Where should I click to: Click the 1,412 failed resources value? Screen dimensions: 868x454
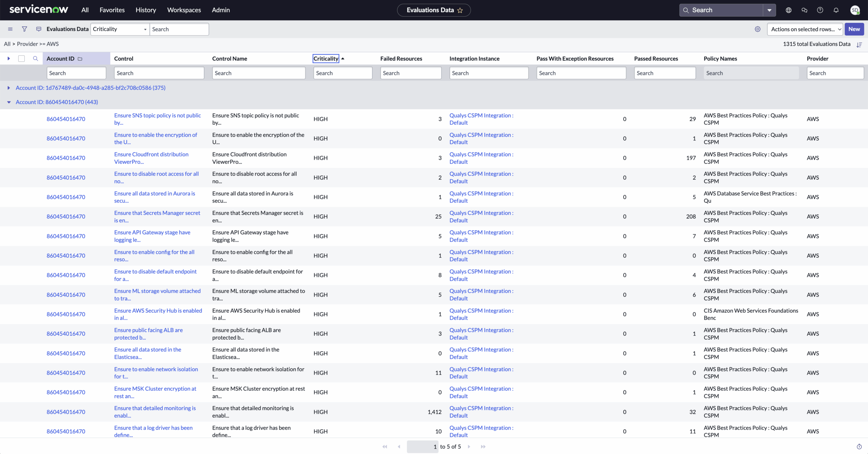pos(434,412)
